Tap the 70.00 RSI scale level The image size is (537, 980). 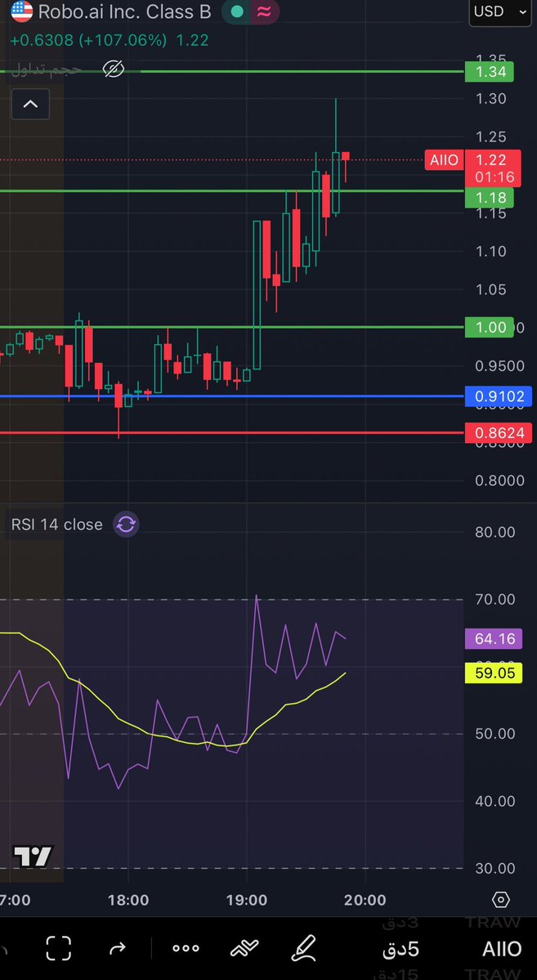coord(495,599)
